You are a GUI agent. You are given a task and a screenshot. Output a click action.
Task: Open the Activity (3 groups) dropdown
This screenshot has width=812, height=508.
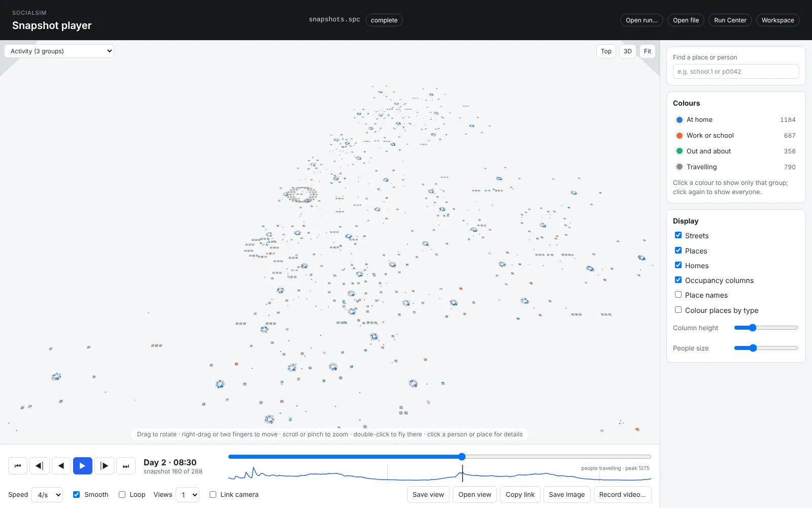click(59, 51)
